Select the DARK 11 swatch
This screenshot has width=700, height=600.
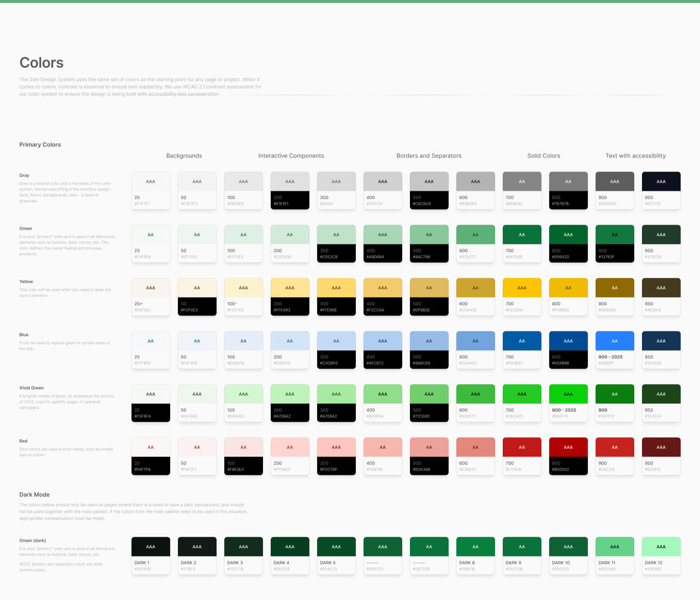pos(615,556)
